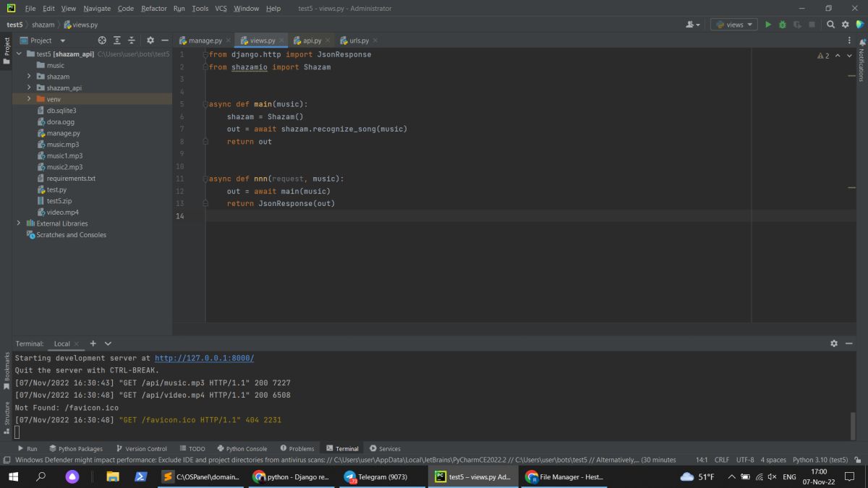The height and width of the screenshot is (488, 868).
Task: Click CRLF line separator in status bar
Action: point(722,459)
